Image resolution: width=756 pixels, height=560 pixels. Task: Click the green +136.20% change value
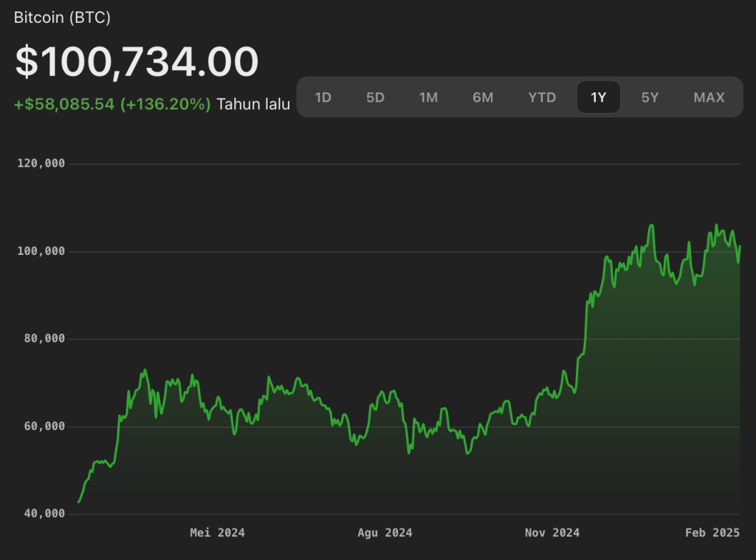tap(165, 104)
